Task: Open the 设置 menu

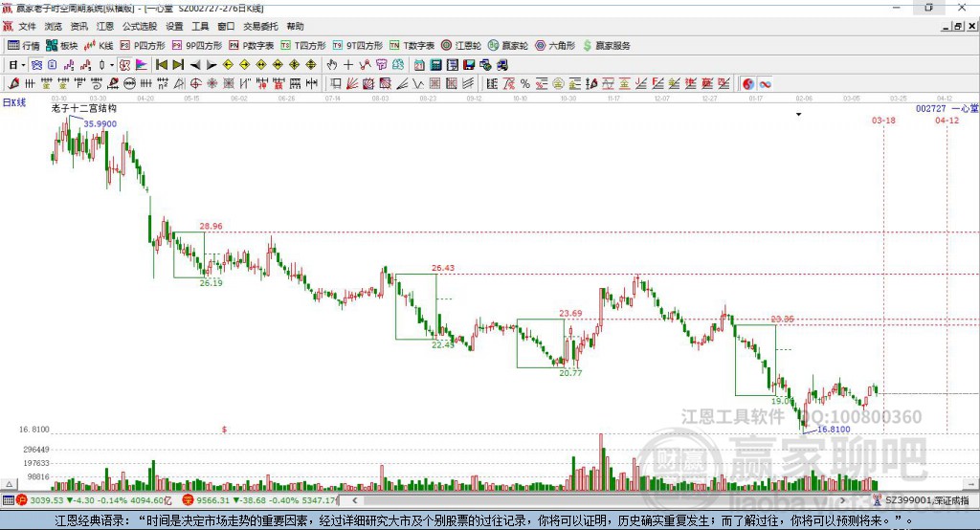Action: [x=174, y=26]
